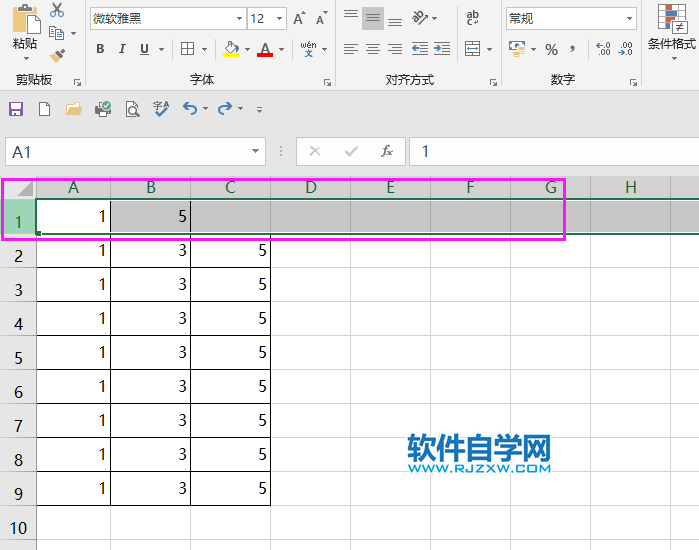Viewport: 699px width, 550px height.
Task: Select the Format Painter brush
Action: (57, 55)
